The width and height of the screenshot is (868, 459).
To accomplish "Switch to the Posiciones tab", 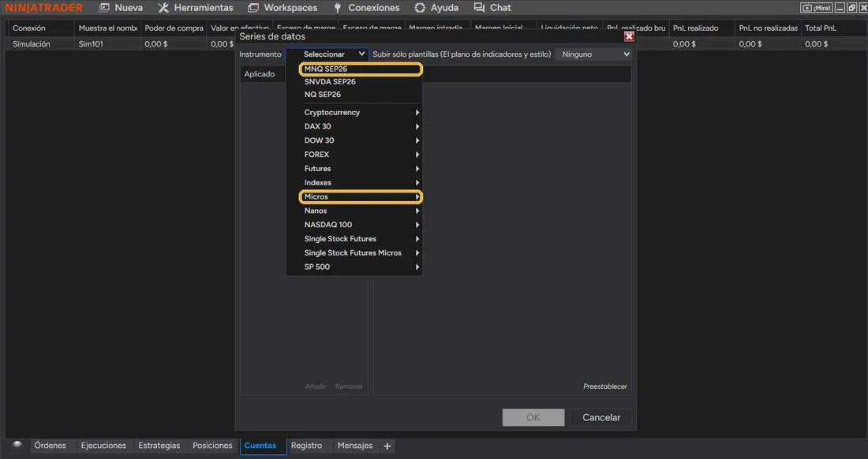I will 212,446.
